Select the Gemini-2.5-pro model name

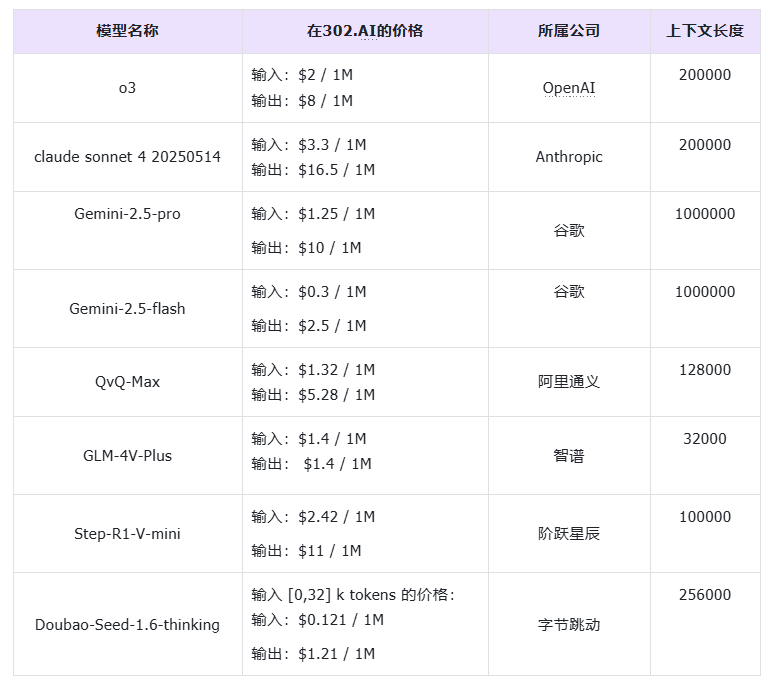tap(127, 214)
